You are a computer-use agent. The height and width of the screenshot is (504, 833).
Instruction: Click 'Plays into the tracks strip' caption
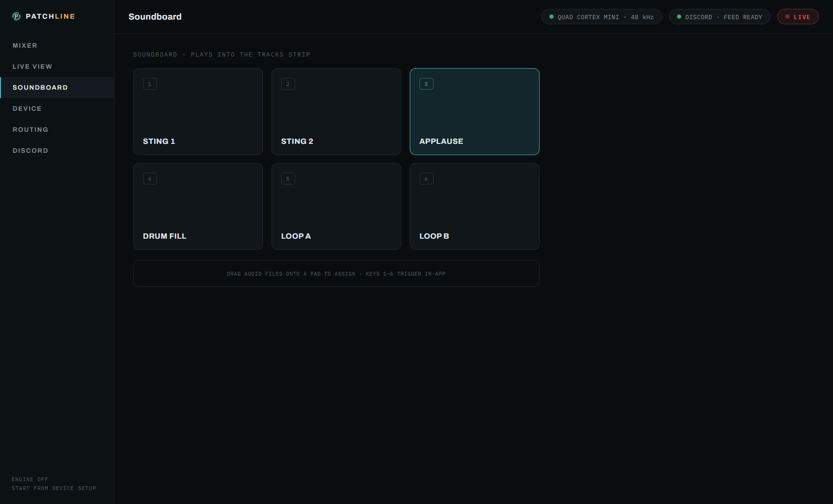click(x=250, y=55)
